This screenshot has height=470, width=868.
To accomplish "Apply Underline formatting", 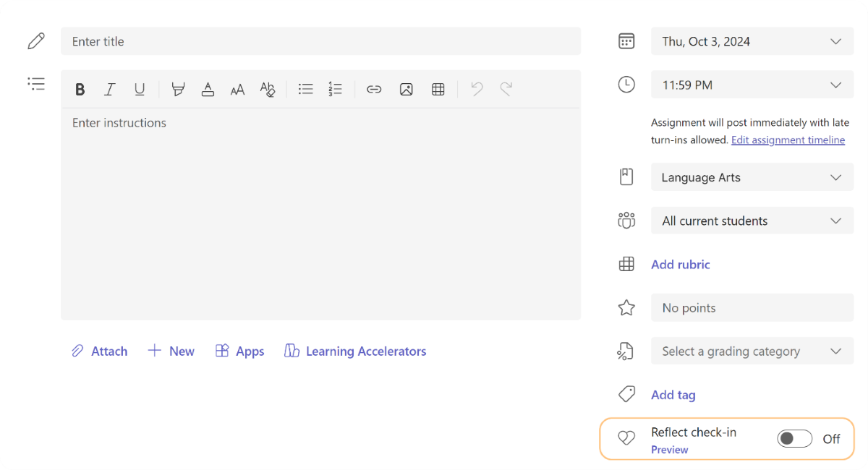I will coord(140,90).
